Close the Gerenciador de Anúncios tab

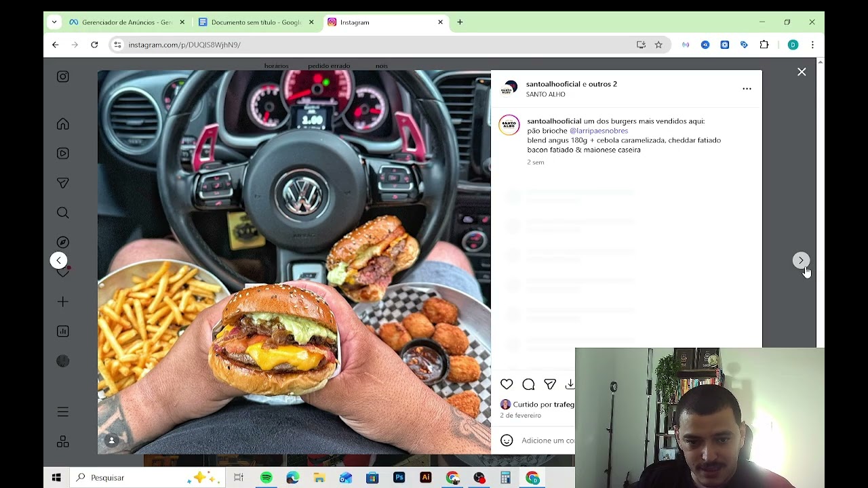182,22
